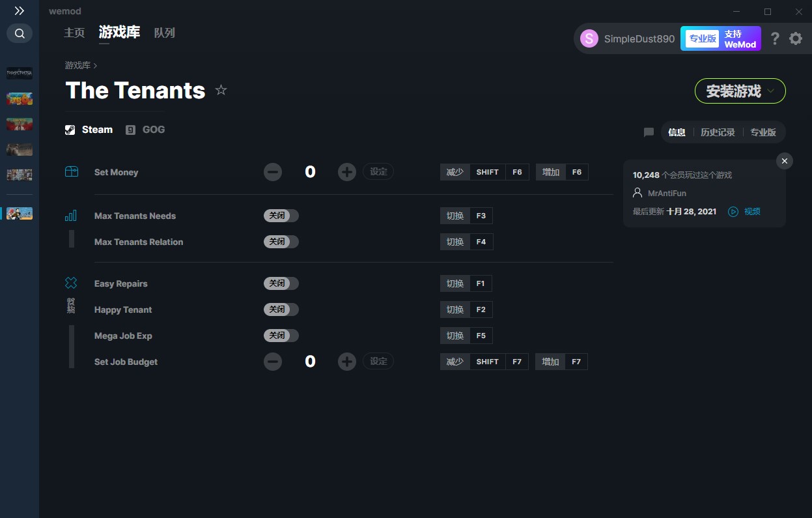This screenshot has width=812, height=518.
Task: Switch to the 信息 info tab
Action: pyautogui.click(x=677, y=132)
